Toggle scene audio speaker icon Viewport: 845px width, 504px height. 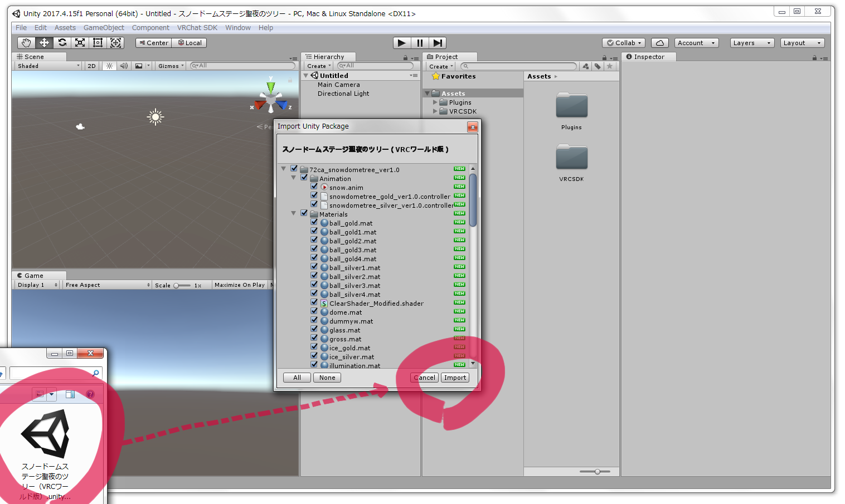click(124, 66)
